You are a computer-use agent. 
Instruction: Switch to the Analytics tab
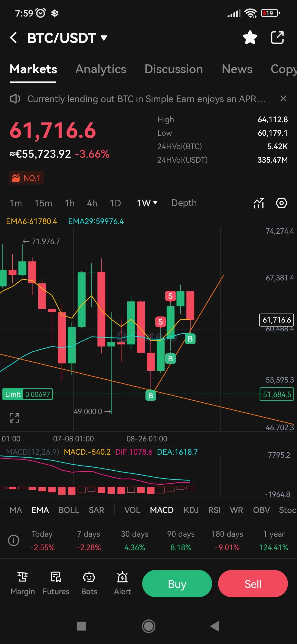point(101,69)
